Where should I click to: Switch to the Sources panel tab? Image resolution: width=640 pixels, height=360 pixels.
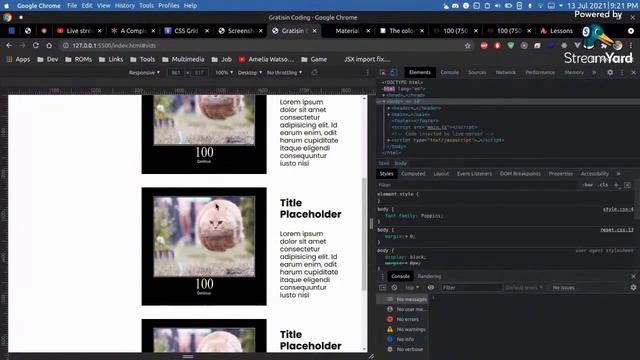(x=477, y=72)
